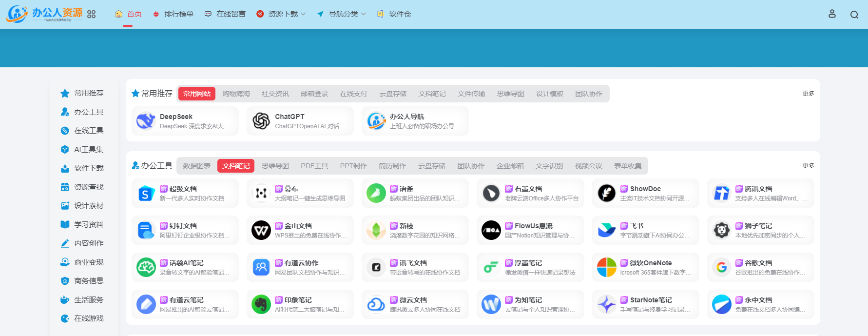Jump to 内容创作 in the sidebar
The image size is (868, 336).
82,243
